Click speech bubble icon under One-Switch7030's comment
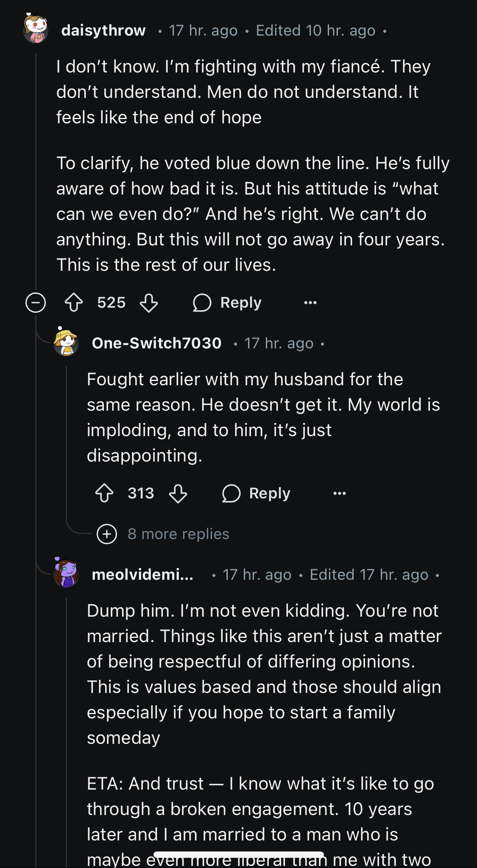Screen dimensions: 477x868 coord(231,493)
